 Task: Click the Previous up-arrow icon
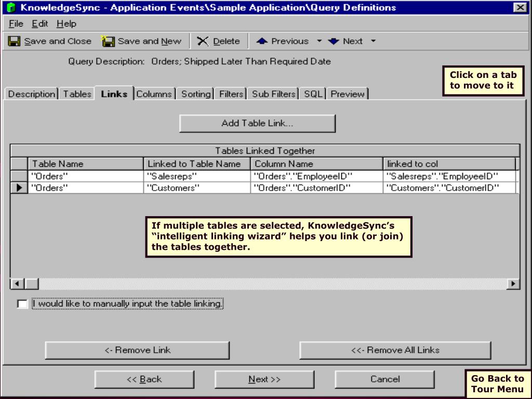tap(262, 41)
